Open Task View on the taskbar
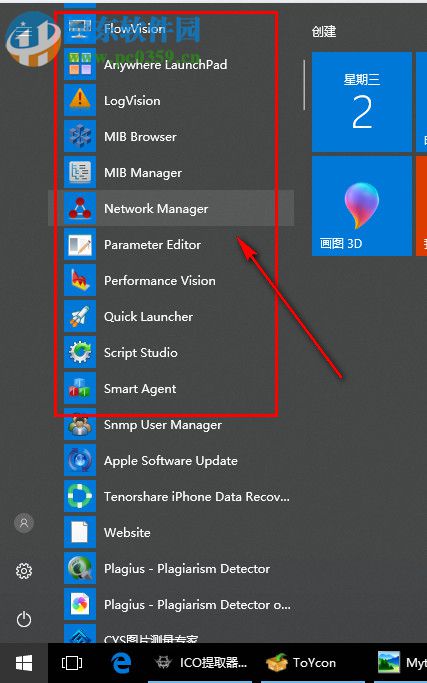This screenshot has width=427, height=683. (x=71, y=663)
